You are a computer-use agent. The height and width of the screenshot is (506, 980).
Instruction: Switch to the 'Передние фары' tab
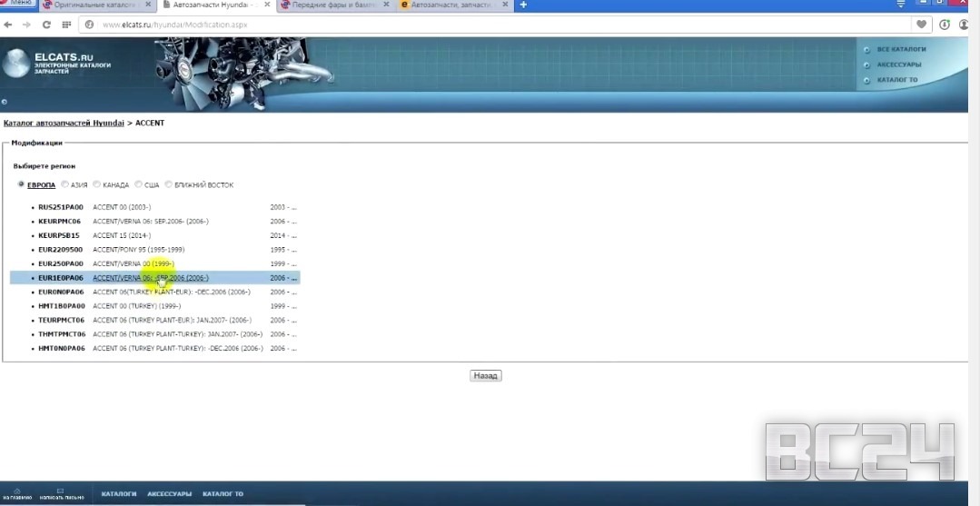(332, 5)
